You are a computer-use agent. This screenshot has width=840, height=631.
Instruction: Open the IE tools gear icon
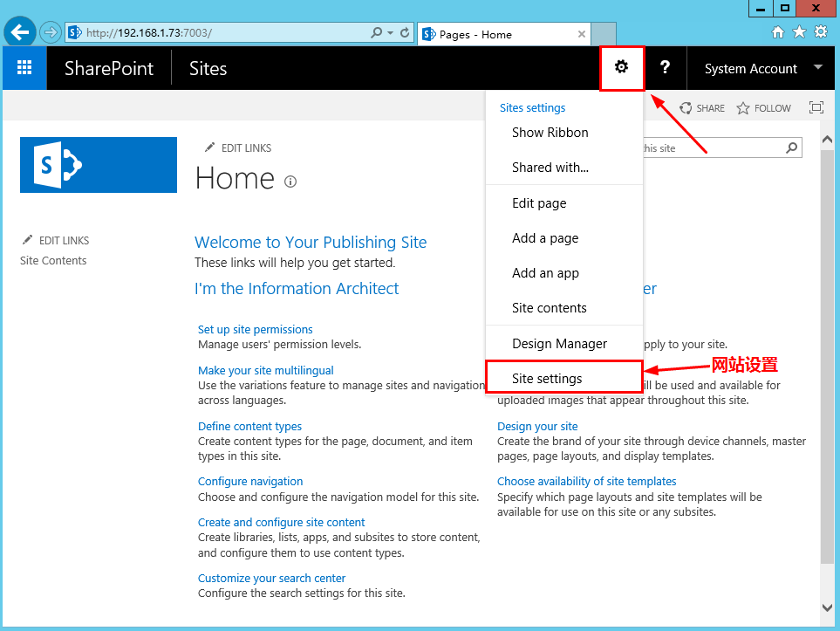tap(821, 32)
